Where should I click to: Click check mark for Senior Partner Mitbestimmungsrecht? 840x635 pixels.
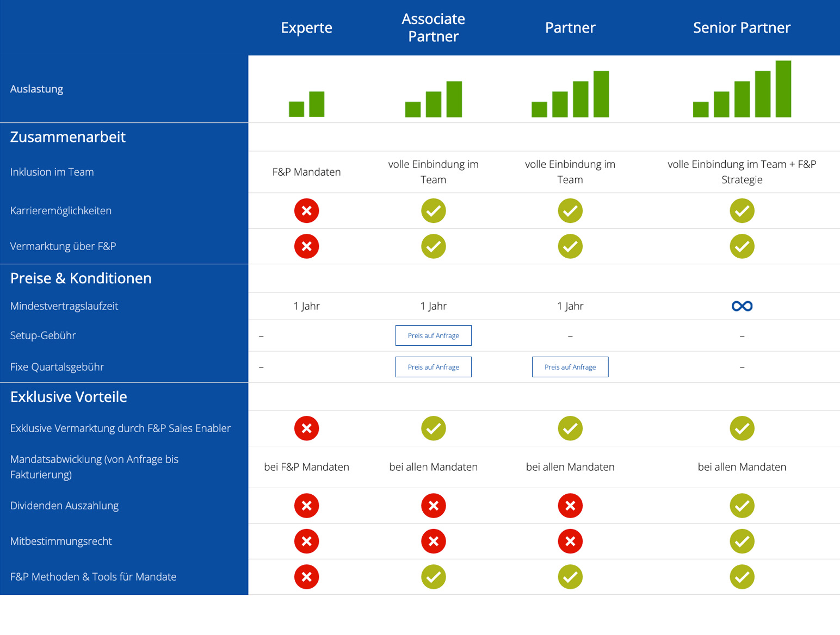coord(742,541)
